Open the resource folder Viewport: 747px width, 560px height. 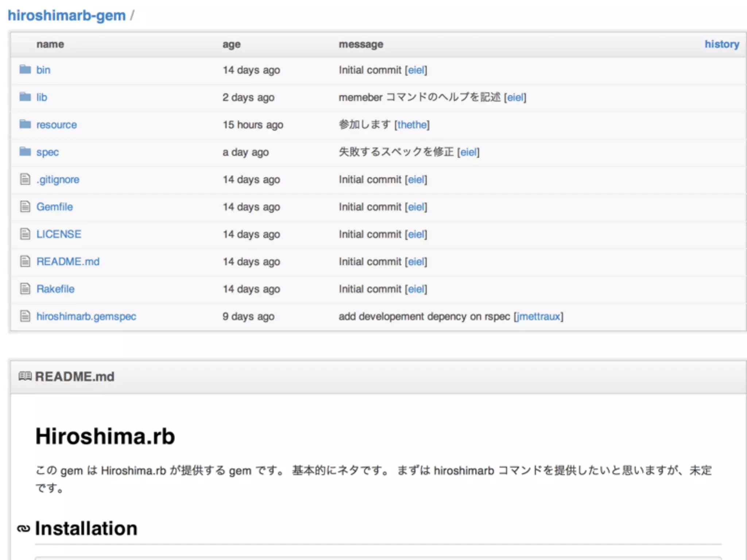(x=57, y=125)
